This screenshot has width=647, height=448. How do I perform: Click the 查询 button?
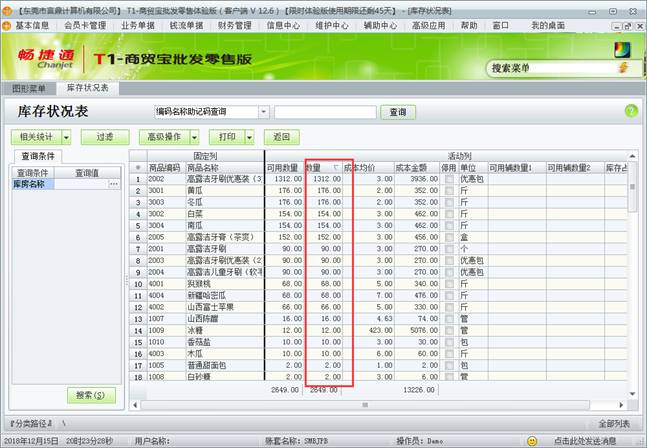pos(398,112)
